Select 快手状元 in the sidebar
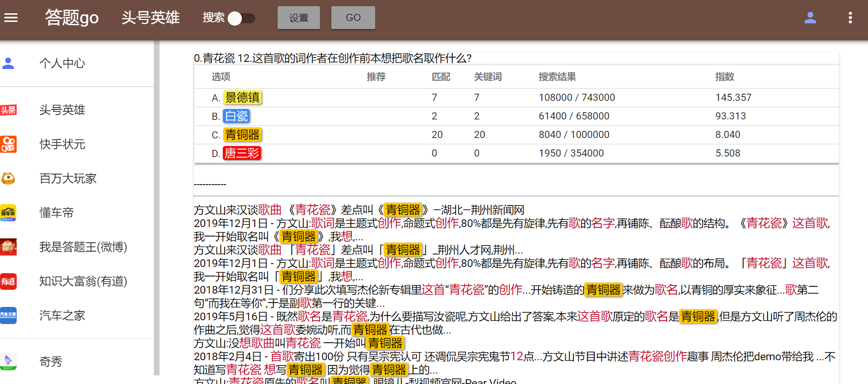Image resolution: width=868 pixels, height=384 pixels. [x=62, y=144]
